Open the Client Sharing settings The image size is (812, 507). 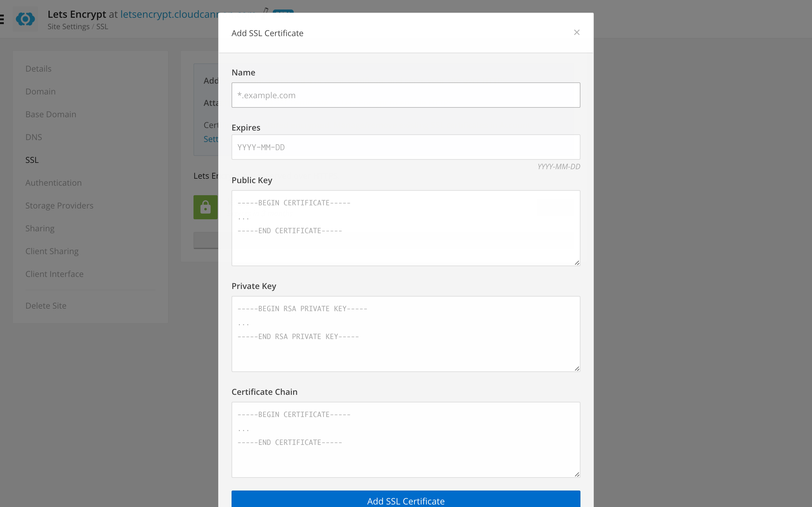[52, 251]
